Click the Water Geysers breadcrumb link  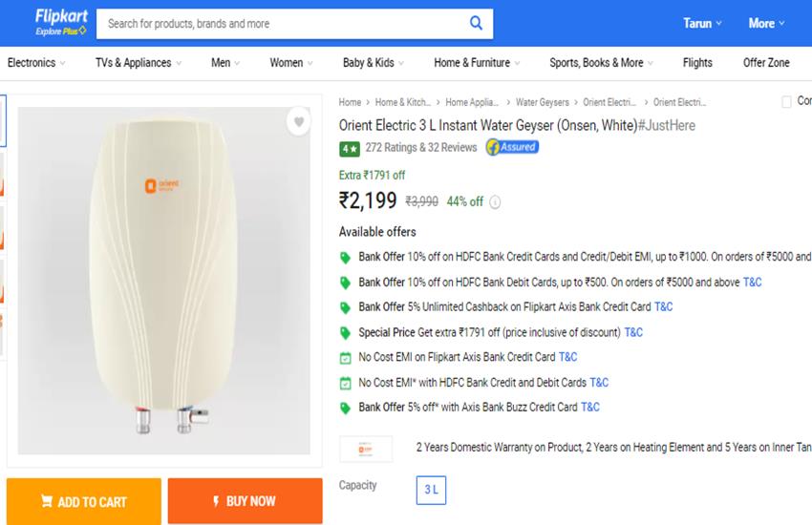(x=543, y=102)
